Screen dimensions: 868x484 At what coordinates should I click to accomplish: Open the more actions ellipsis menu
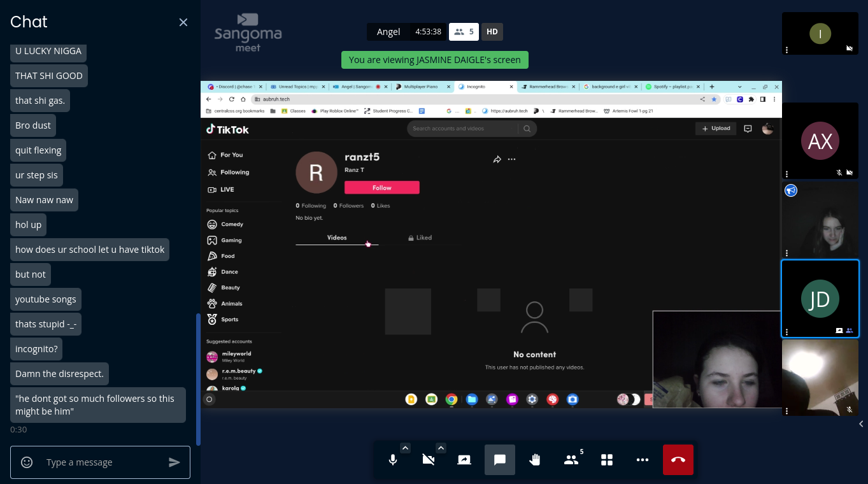click(642, 460)
